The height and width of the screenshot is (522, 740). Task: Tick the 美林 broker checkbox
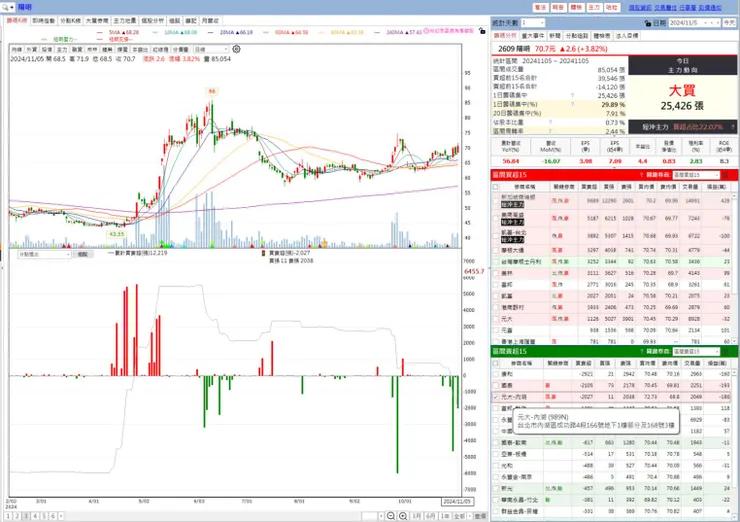[x=496, y=273]
